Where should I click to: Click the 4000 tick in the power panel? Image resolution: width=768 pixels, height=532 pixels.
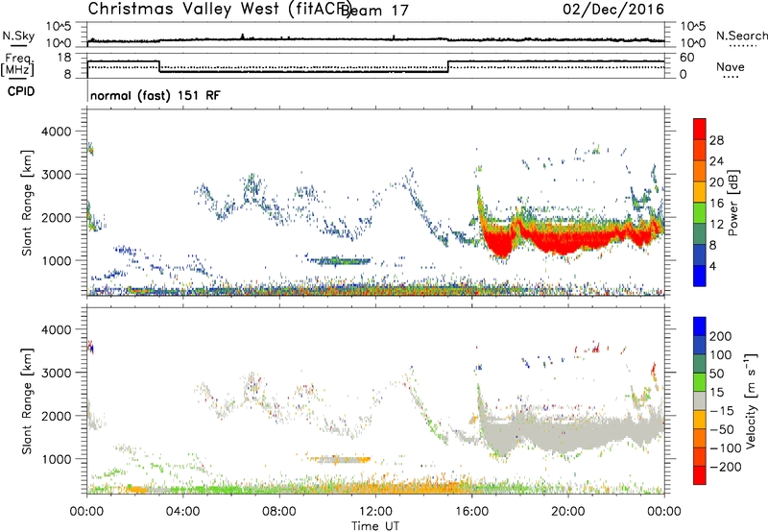click(x=56, y=132)
